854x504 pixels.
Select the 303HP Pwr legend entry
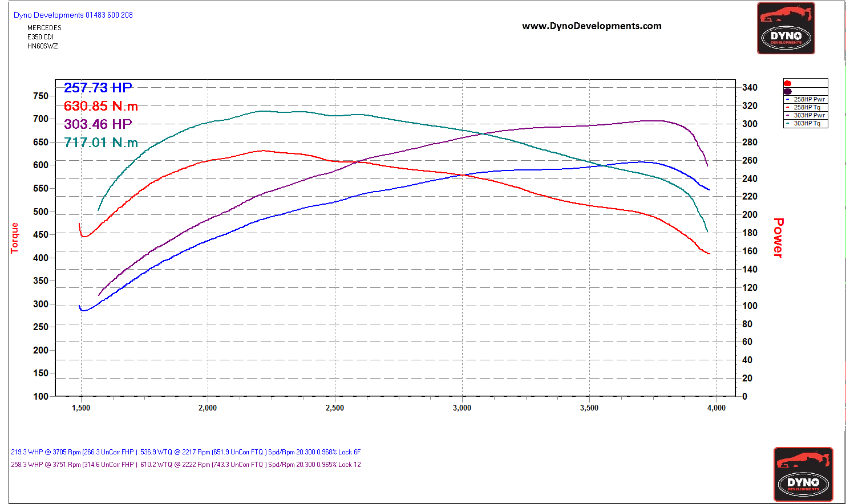click(x=808, y=115)
